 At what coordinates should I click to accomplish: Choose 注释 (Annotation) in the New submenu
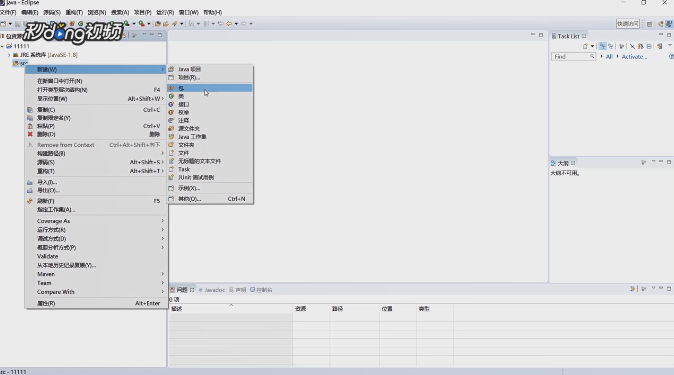[x=210, y=120]
